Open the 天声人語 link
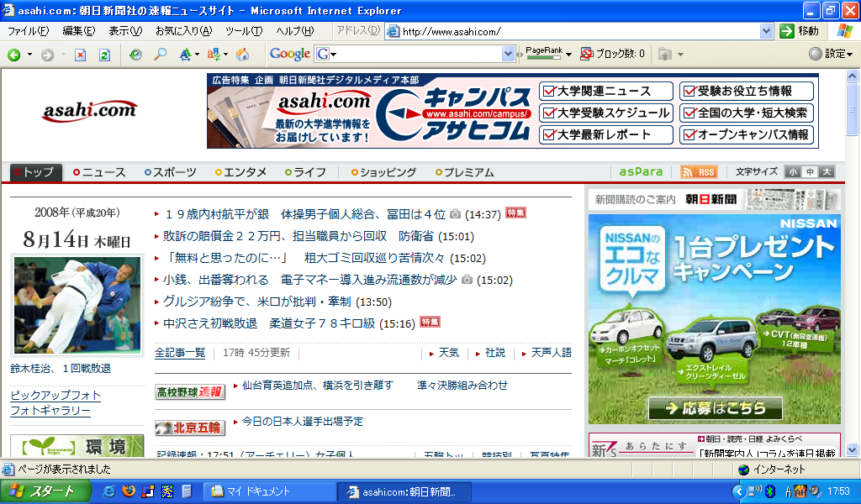The height and width of the screenshot is (504, 861). click(x=551, y=353)
